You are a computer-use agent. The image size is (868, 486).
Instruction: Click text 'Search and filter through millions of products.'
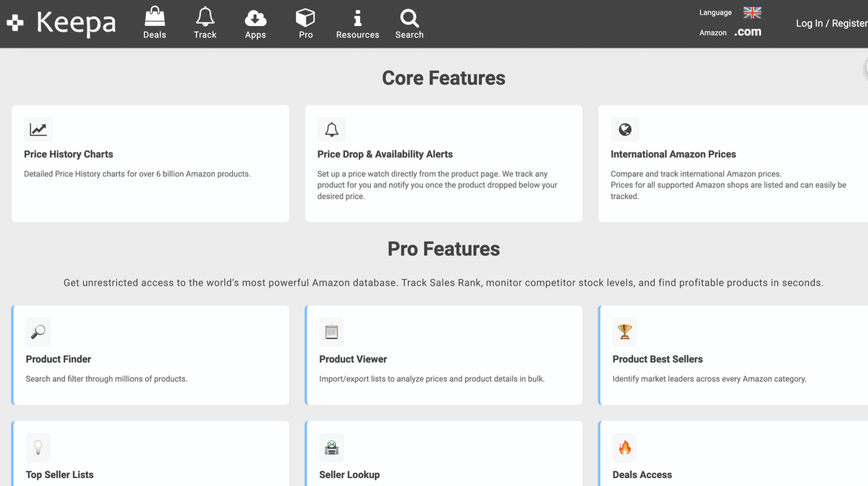(x=106, y=378)
